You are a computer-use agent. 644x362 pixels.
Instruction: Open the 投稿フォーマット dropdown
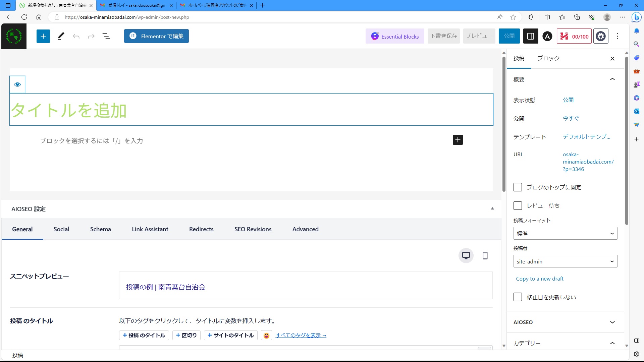(565, 234)
